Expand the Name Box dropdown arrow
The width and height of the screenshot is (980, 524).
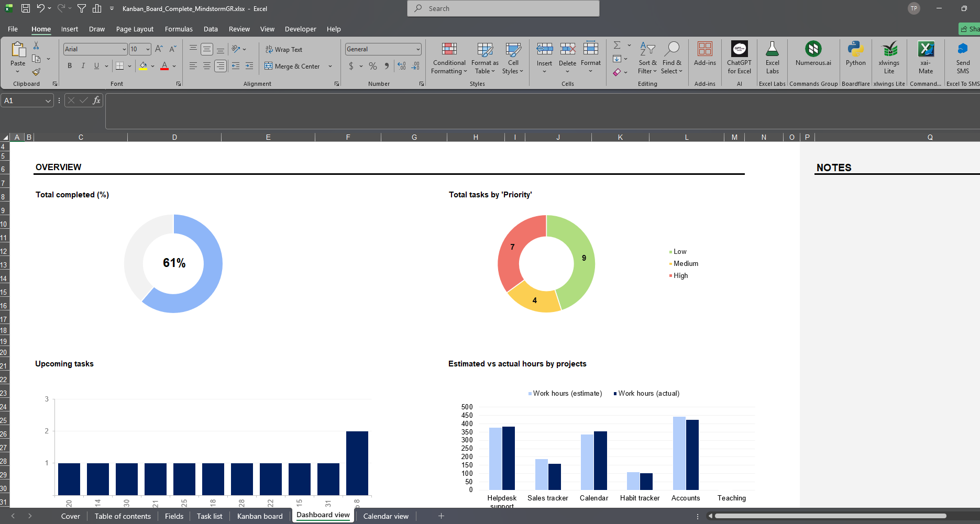pyautogui.click(x=48, y=101)
